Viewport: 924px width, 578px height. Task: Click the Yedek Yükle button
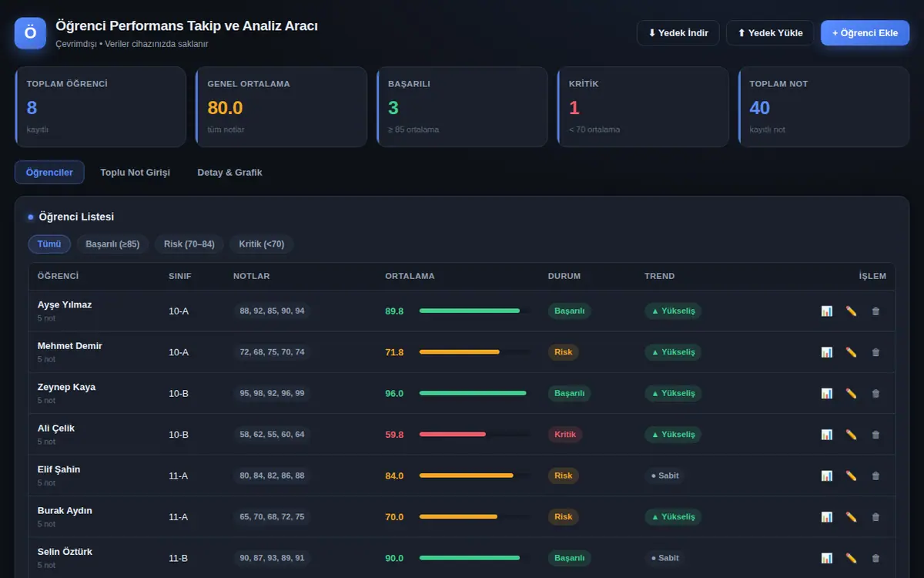click(x=770, y=33)
